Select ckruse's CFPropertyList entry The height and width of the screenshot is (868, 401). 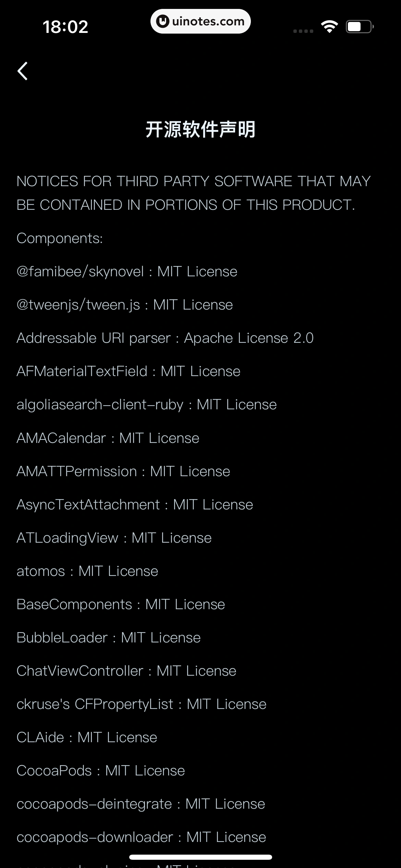[142, 704]
